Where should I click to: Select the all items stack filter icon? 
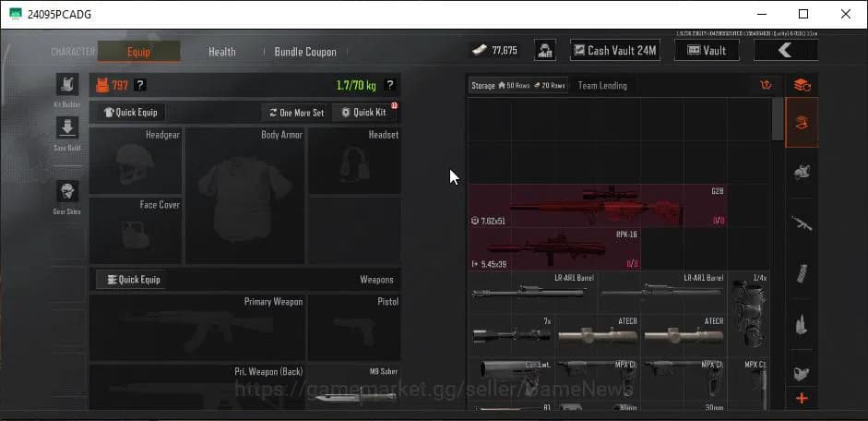[x=802, y=86]
